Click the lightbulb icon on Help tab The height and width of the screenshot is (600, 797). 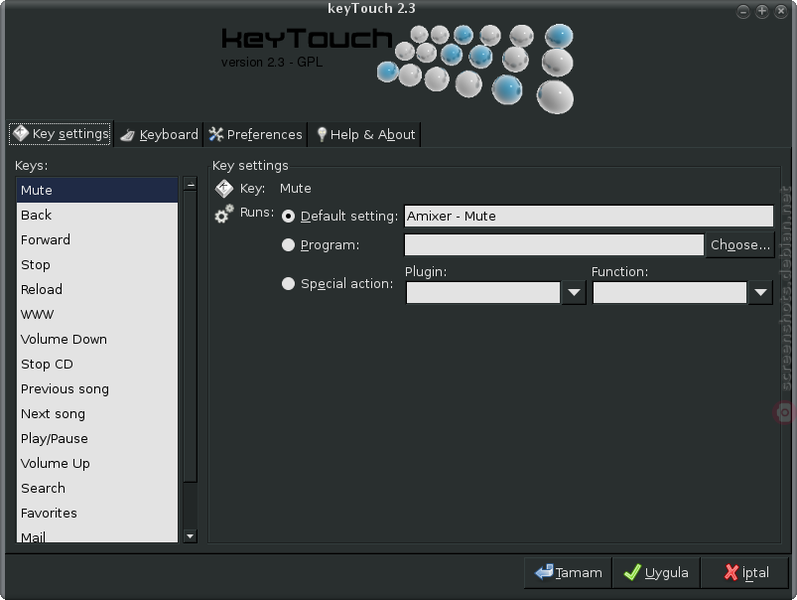click(321, 134)
